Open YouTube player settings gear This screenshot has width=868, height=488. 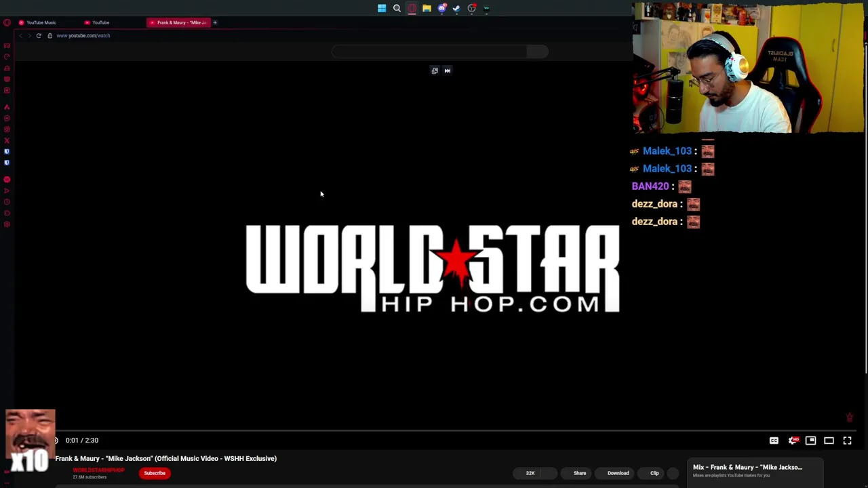tap(793, 441)
